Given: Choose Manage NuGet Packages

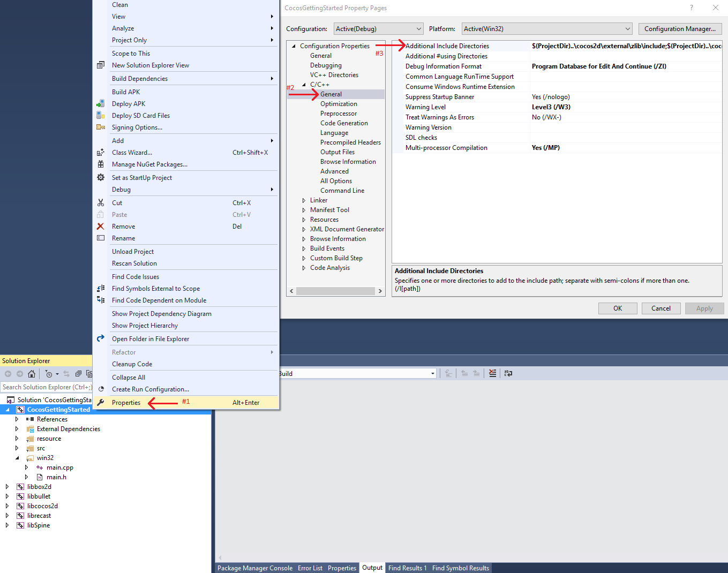Looking at the screenshot, I should coord(186,164).
